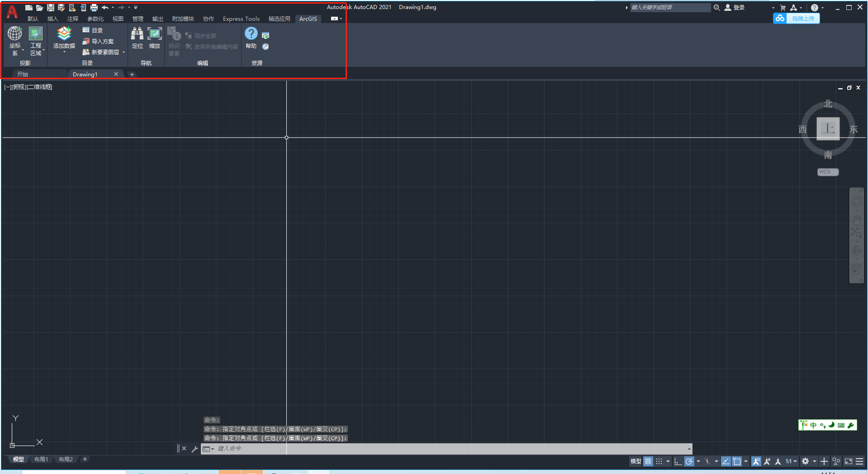Open the Express Tools ribbon tab

coord(241,19)
